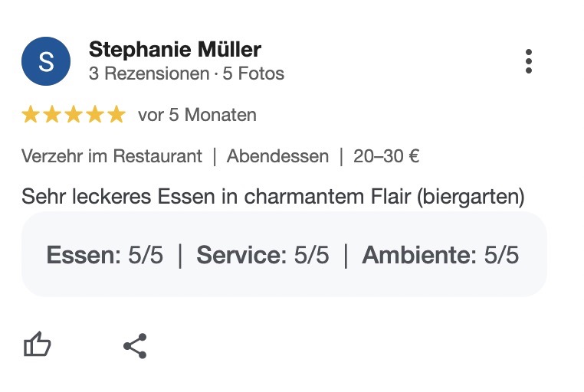Click the review text 'Sehr leckeres Essen'

coord(119,196)
